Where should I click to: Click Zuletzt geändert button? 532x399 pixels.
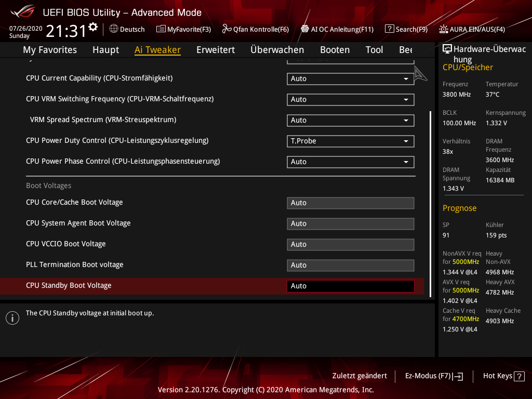[x=360, y=376]
